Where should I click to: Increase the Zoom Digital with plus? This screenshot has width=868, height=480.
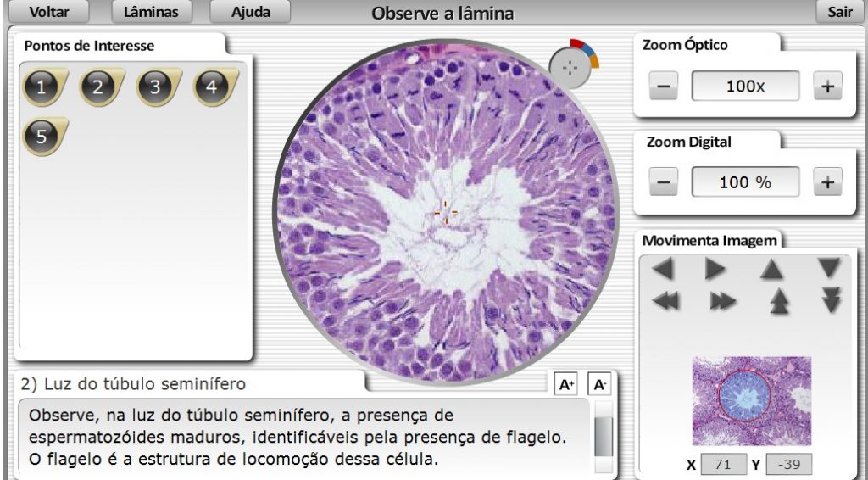827,181
